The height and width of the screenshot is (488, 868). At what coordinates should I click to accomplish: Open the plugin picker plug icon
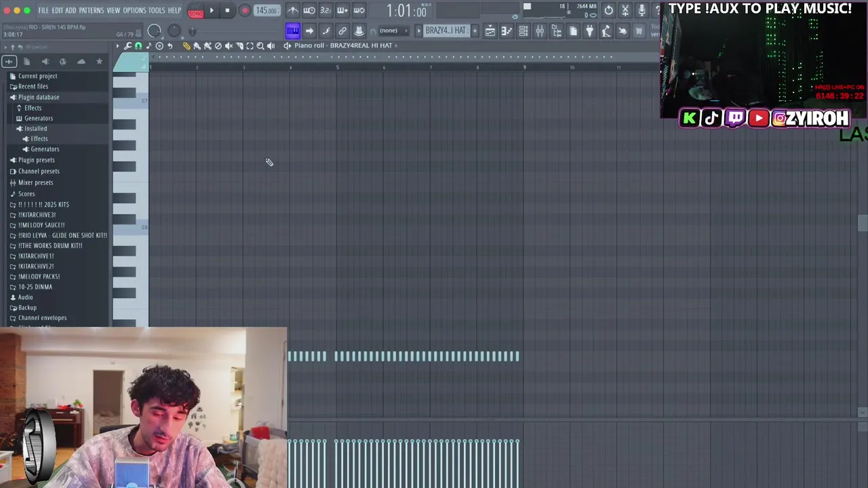pos(589,30)
